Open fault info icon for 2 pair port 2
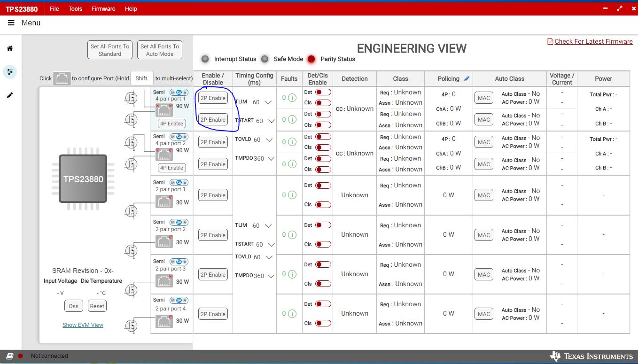Image resolution: width=638 pixels, height=364 pixels. click(x=292, y=234)
